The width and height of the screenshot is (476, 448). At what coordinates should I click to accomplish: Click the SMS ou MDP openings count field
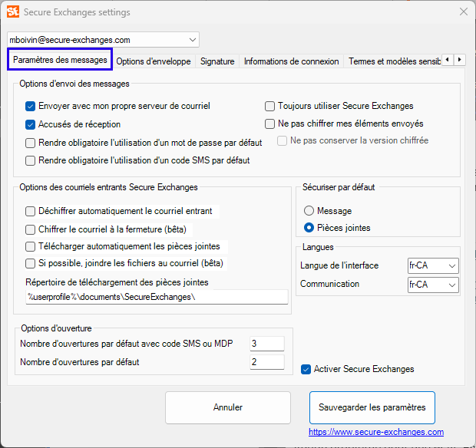click(x=267, y=344)
